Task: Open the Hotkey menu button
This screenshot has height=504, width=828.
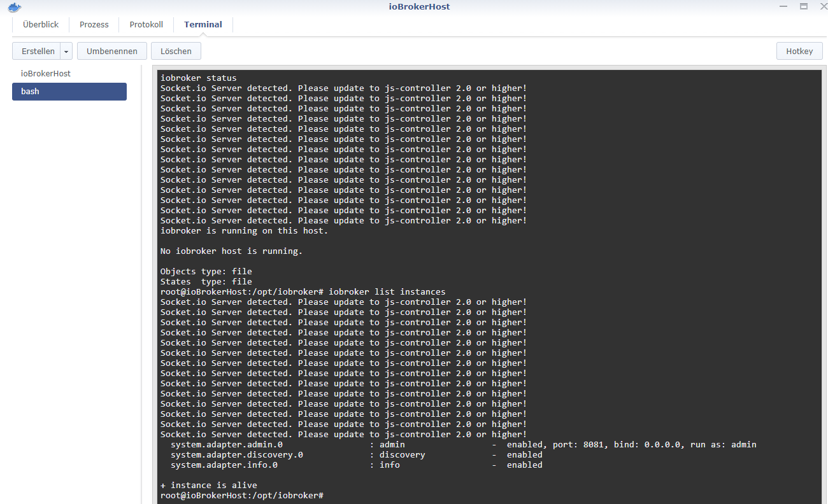Action: pos(799,51)
